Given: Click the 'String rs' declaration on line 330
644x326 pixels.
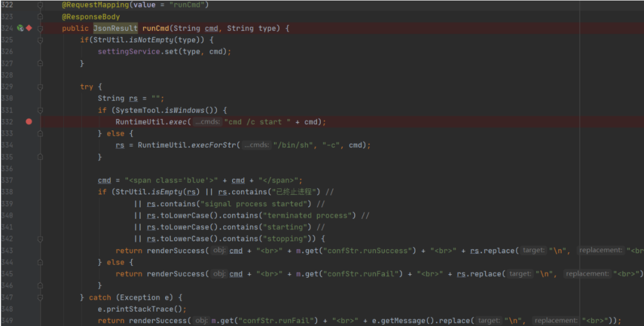Looking at the screenshot, I should pos(118,98).
